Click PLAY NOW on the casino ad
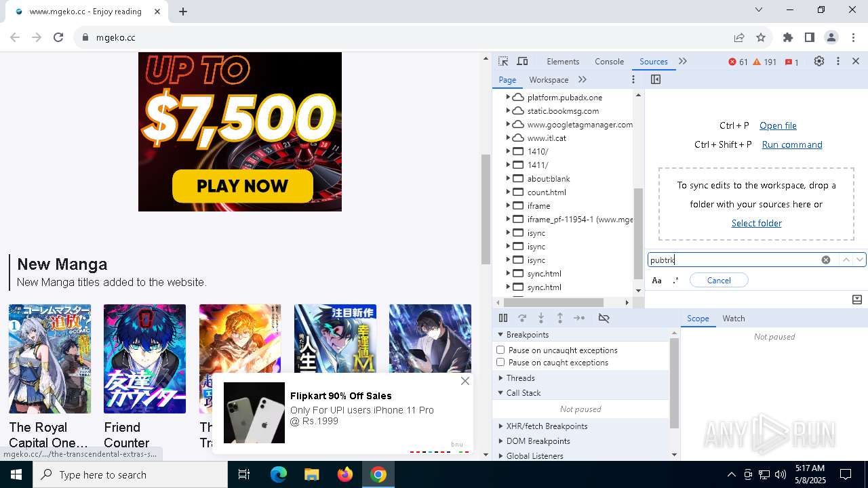Viewport: 868px width, 488px height. click(x=242, y=186)
